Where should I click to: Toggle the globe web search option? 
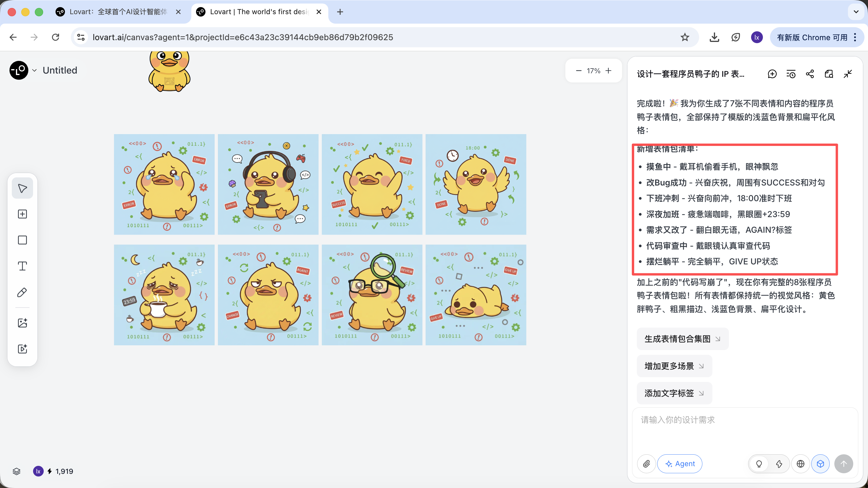pyautogui.click(x=800, y=464)
